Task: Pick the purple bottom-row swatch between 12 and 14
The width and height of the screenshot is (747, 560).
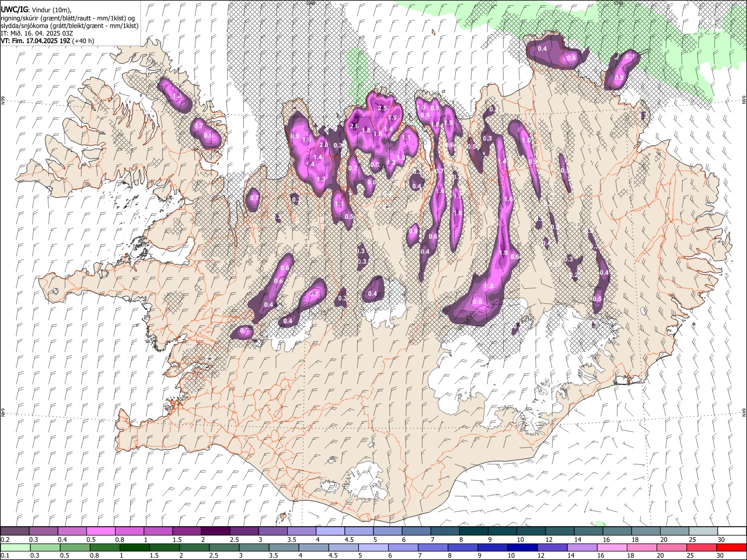Action: 552,547
